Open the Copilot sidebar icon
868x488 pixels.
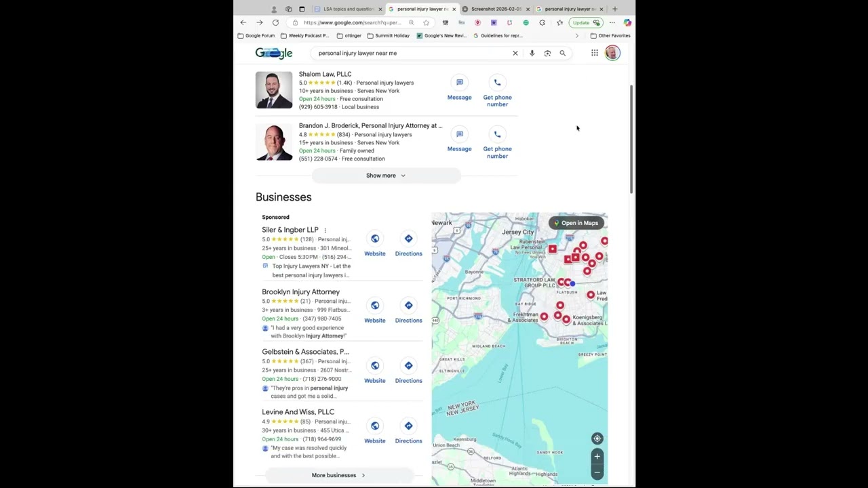(627, 22)
